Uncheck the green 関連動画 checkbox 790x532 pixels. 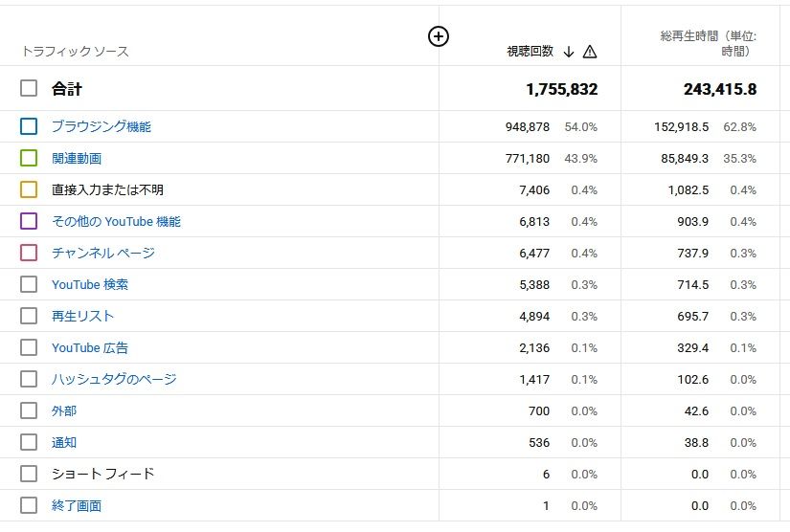29,158
